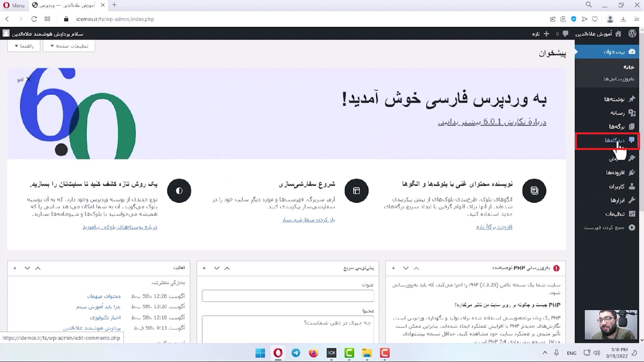Screen dimensions: 644x362
Task: Click the pushpin icon beside نوشته‌ها
Action: pyautogui.click(x=632, y=99)
